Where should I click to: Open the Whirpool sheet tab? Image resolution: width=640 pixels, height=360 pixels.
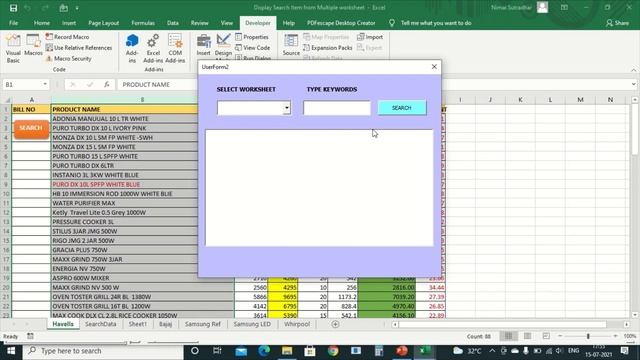click(297, 324)
